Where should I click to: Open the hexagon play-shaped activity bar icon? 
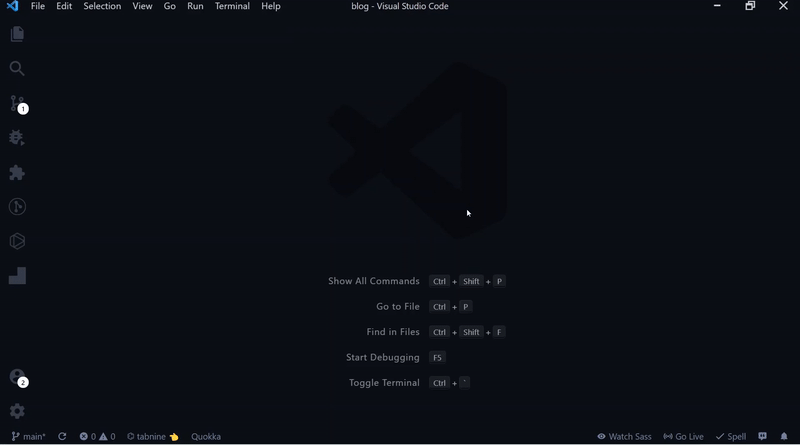[17, 241]
